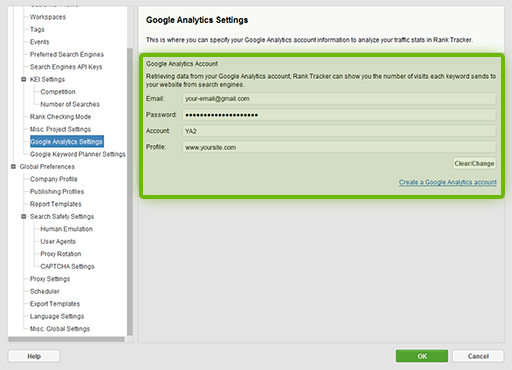512x370 pixels.
Task: Open Workspaces settings
Action: point(48,17)
